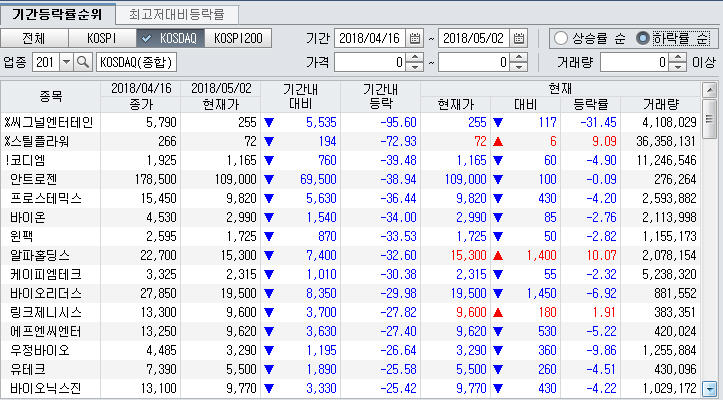Select the 씨그널엔터테인 stock row
The width and height of the screenshot is (723, 400).
click(350, 122)
